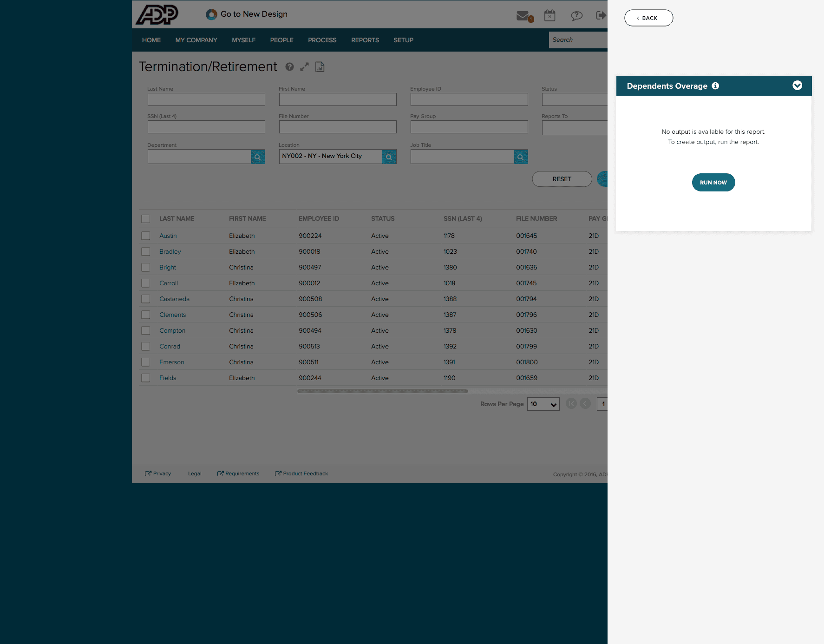Image resolution: width=824 pixels, height=644 pixels.
Task: Click the SSN (Last 4) input field
Action: [x=206, y=127]
